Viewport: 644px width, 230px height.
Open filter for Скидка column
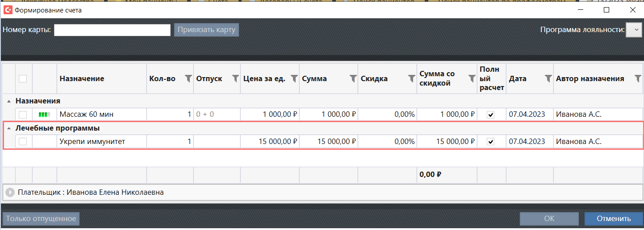click(x=411, y=78)
